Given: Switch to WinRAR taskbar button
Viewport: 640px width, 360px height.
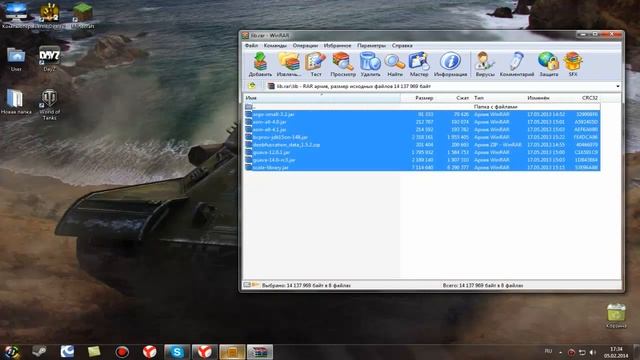Looking at the screenshot, I should (x=260, y=352).
